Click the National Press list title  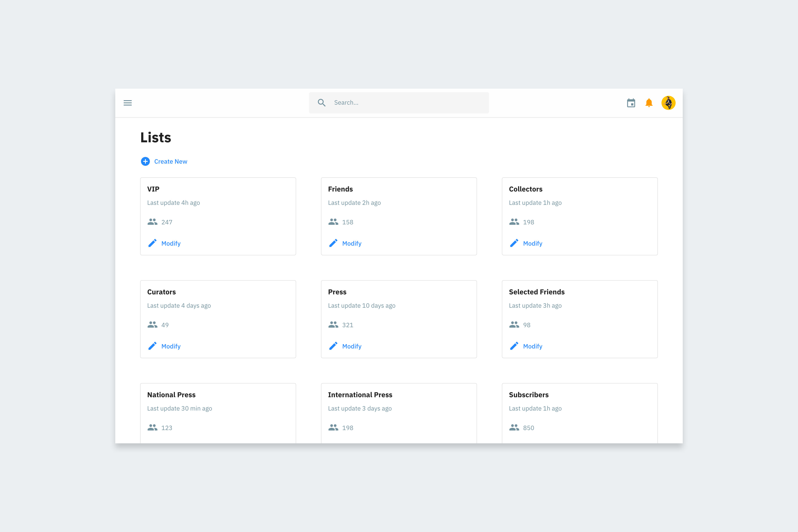tap(171, 395)
